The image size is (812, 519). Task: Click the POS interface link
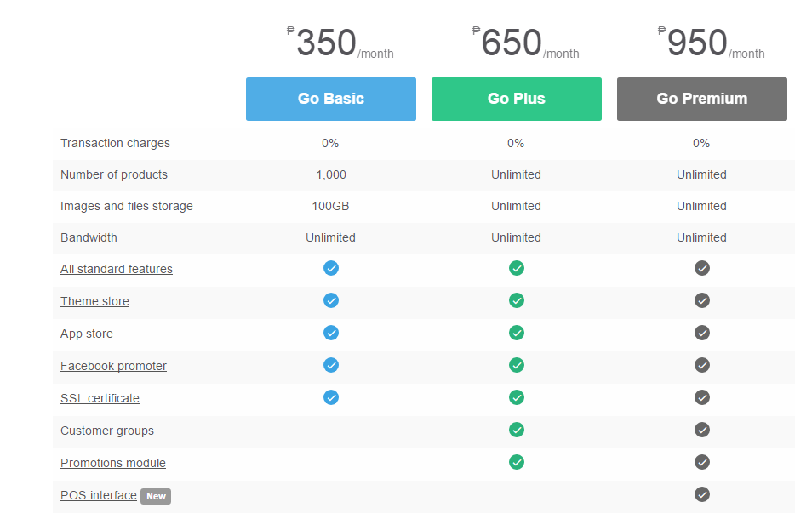[99, 495]
